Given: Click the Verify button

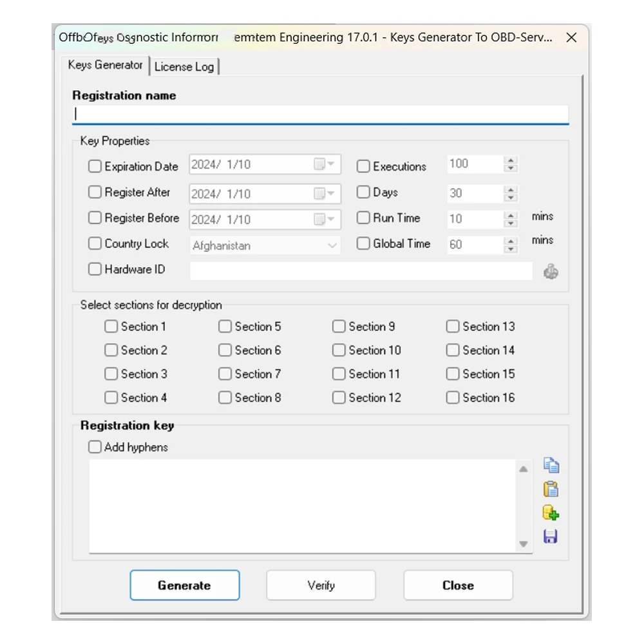Looking at the screenshot, I should [x=321, y=585].
